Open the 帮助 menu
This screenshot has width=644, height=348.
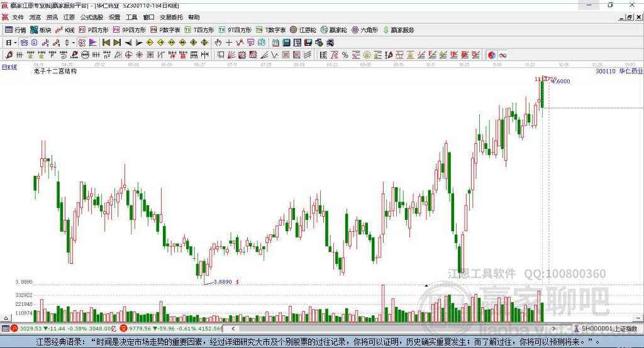point(194,17)
